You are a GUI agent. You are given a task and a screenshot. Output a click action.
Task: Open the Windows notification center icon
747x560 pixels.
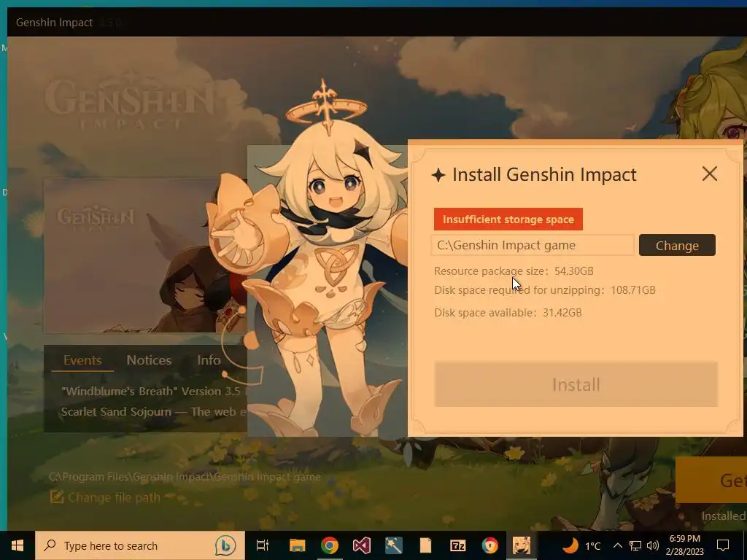(x=723, y=545)
